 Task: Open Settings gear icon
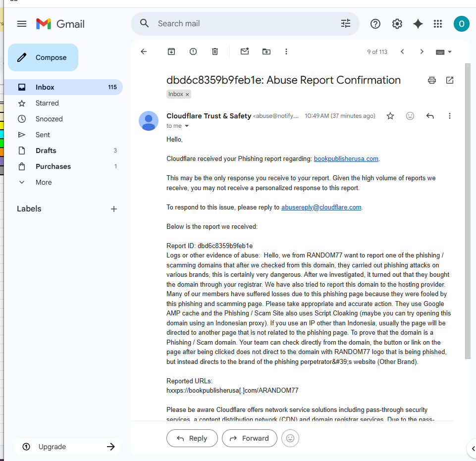[397, 24]
